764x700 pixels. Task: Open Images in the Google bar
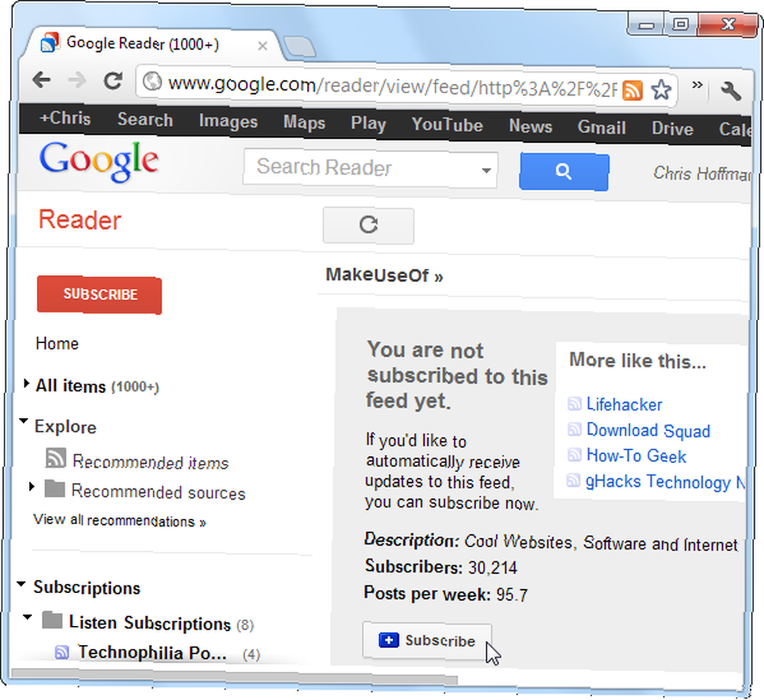[228, 122]
